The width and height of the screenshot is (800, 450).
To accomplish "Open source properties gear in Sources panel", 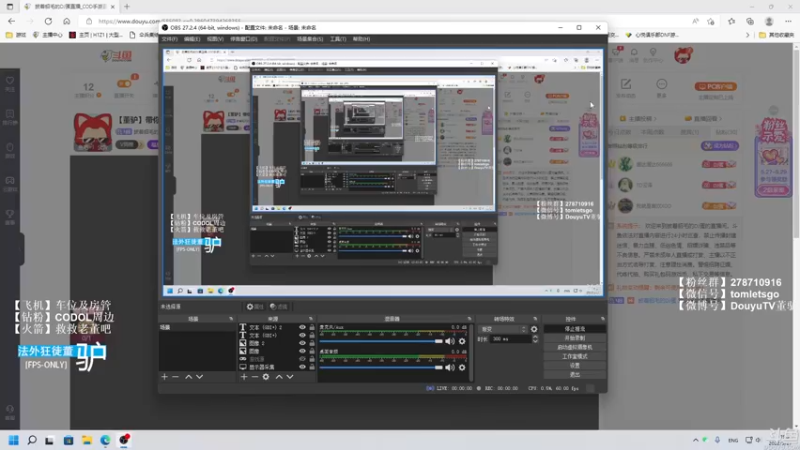I will (x=266, y=377).
